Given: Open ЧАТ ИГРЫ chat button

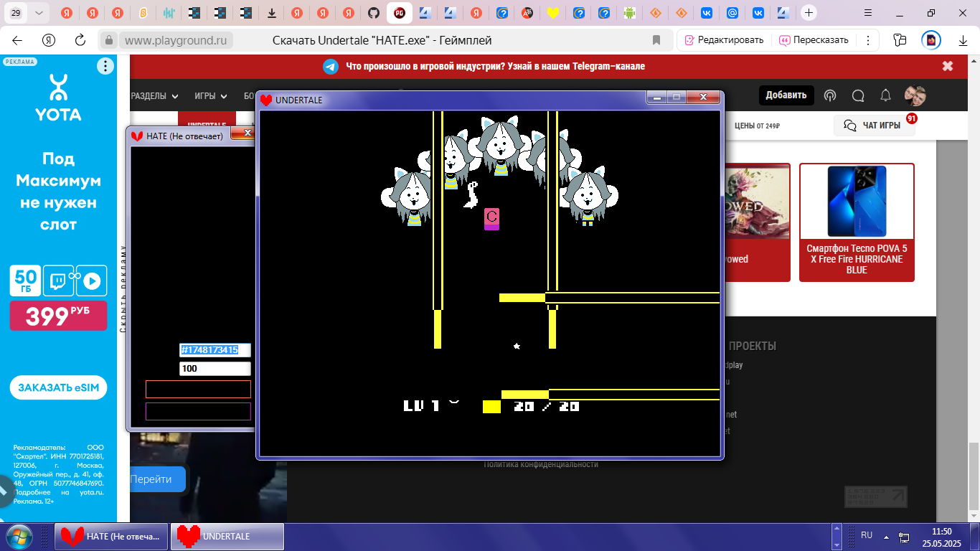Looking at the screenshot, I should point(874,126).
